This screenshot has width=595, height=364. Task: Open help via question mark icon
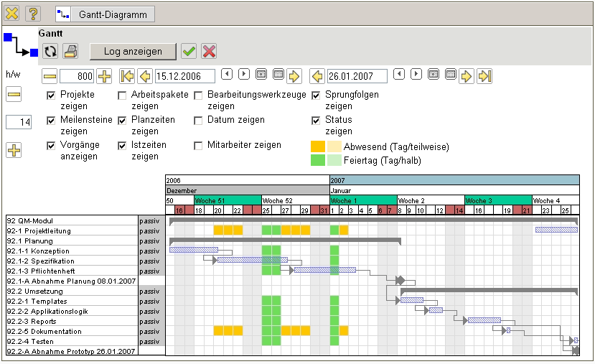coord(33,14)
